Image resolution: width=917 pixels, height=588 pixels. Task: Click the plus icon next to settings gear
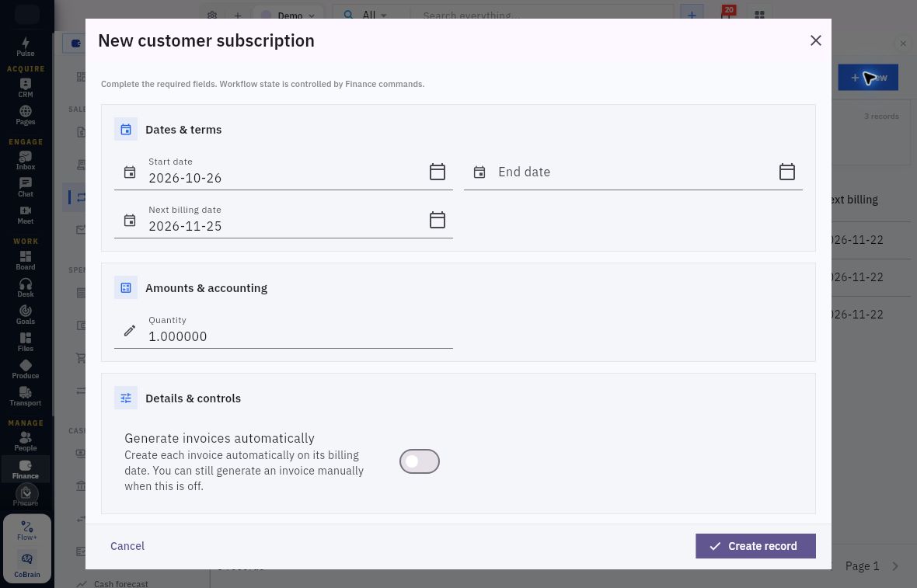(238, 16)
